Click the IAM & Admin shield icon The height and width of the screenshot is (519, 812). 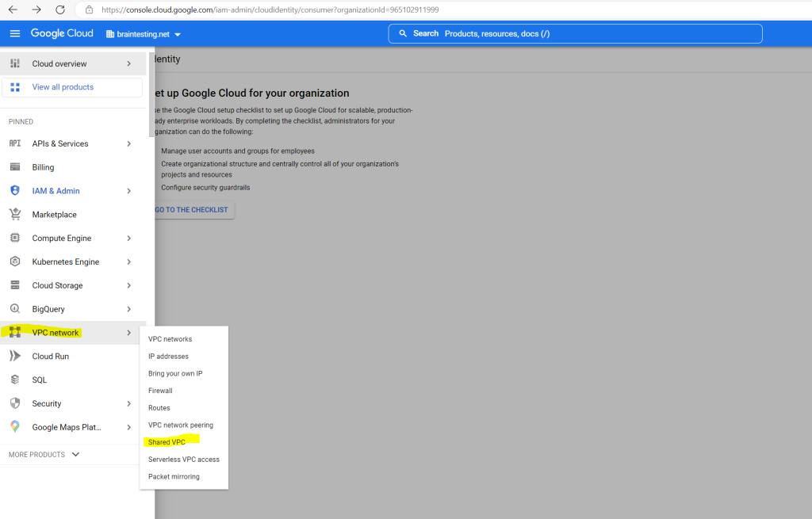(15, 190)
